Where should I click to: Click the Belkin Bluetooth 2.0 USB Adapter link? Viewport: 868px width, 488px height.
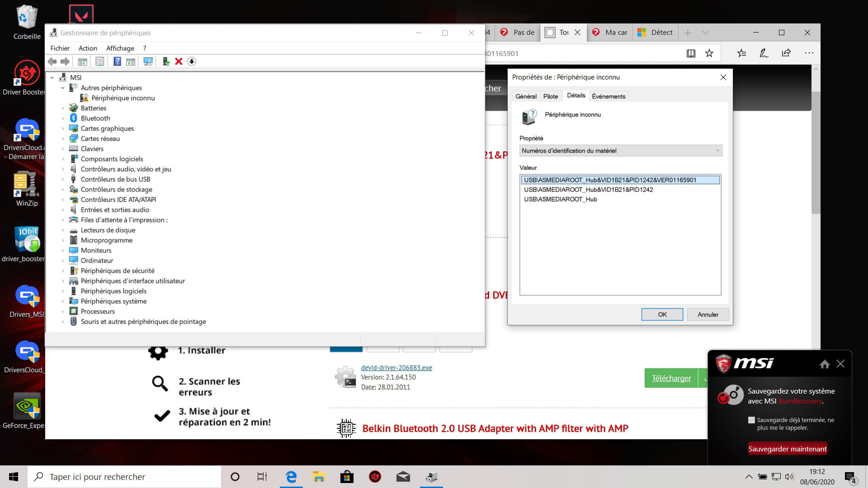495,428
